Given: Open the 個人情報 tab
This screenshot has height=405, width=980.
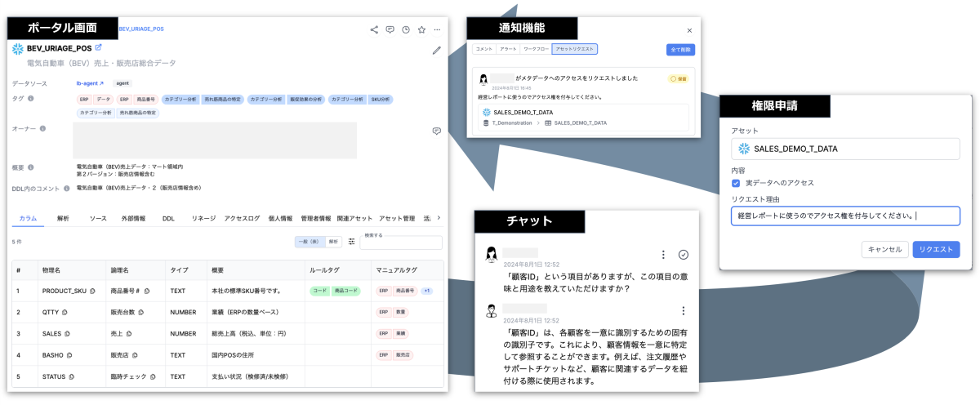Looking at the screenshot, I should (280, 219).
